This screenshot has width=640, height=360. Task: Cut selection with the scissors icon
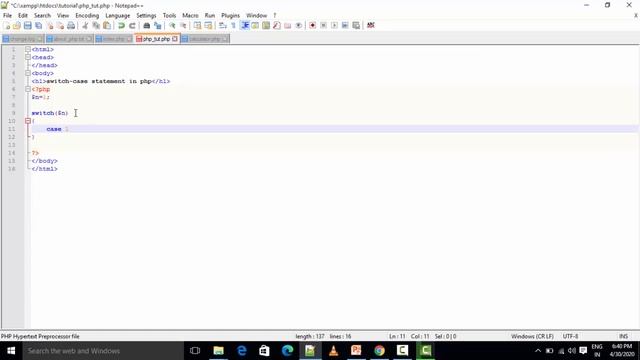[85, 25]
